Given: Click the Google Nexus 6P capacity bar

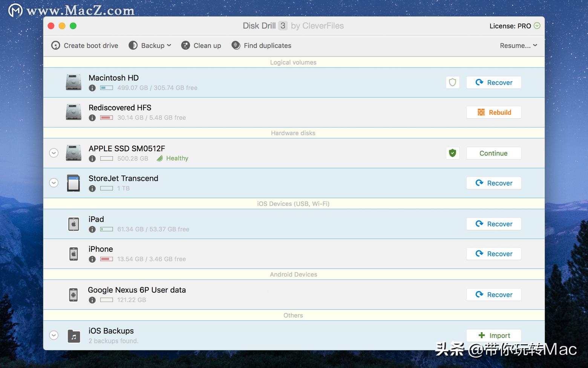Looking at the screenshot, I should point(107,300).
